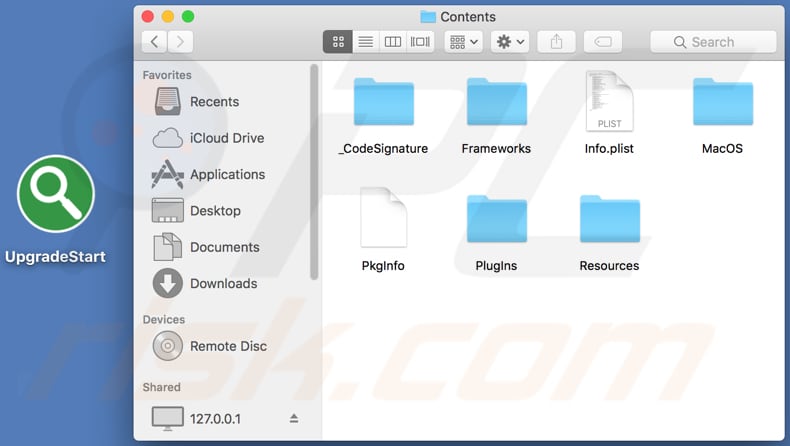Select the PkgInfo file
790x446 pixels.
[x=383, y=220]
